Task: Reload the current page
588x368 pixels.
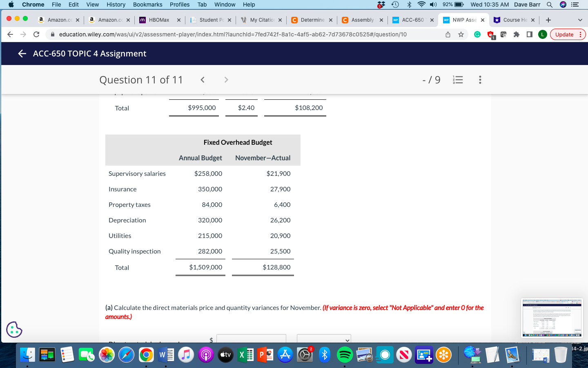Action: point(36,34)
